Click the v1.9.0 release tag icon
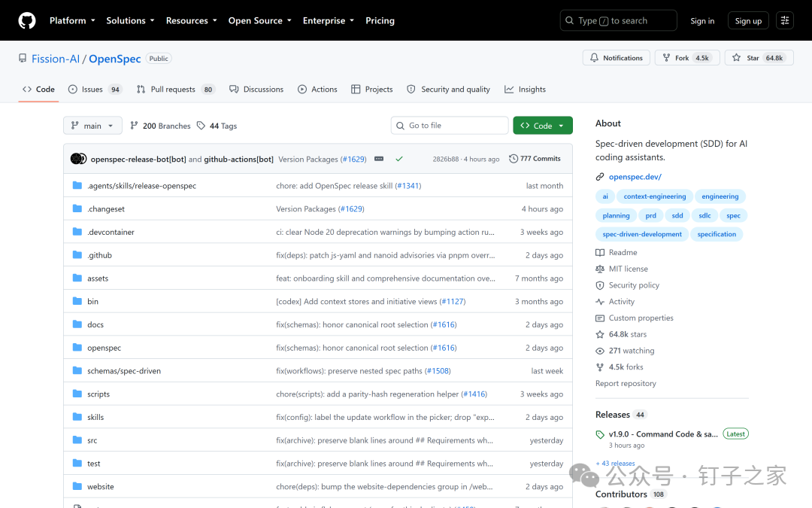Screen dimensions: 812x508 pyautogui.click(x=600, y=434)
